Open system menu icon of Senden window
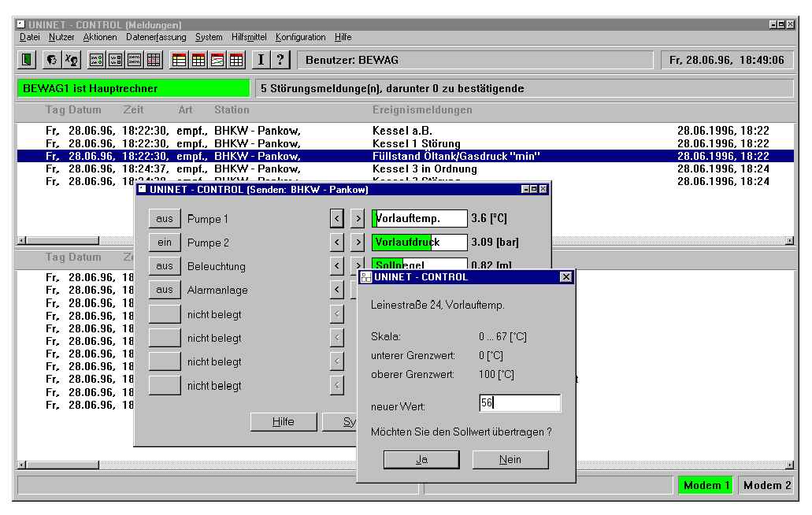The width and height of the screenshot is (812, 515). (x=142, y=190)
